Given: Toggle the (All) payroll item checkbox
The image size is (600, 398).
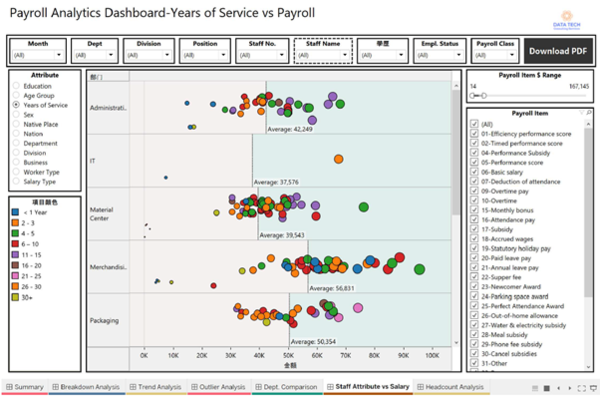Looking at the screenshot, I should pyautogui.click(x=474, y=124).
